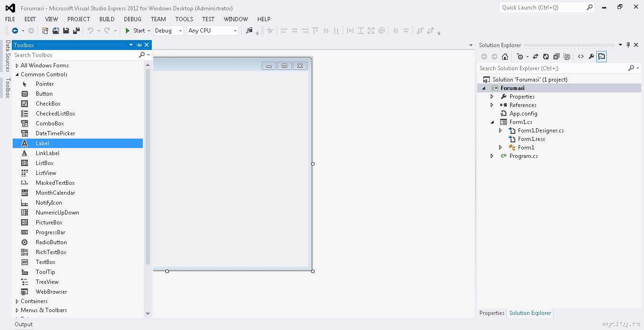
Task: Click the Refresh icon in Solution Explorer
Action: coord(546,57)
